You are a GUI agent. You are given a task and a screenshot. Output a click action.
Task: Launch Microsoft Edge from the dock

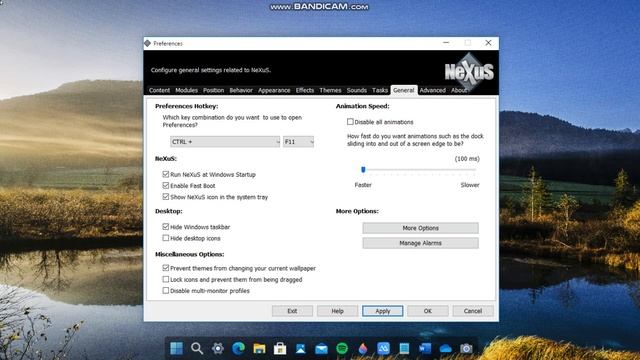coord(238,348)
